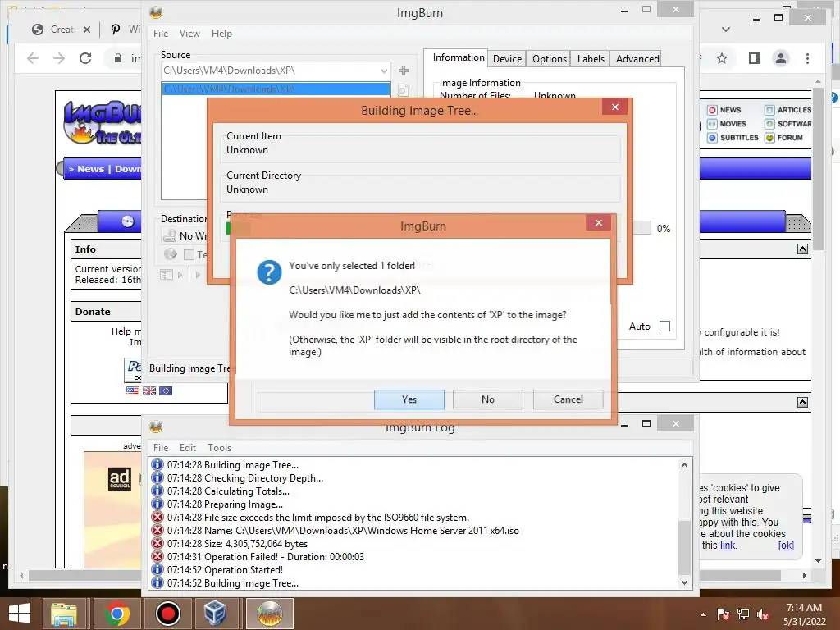The image size is (840, 630).
Task: Click the log scrollbar down arrow
Action: pos(685,582)
